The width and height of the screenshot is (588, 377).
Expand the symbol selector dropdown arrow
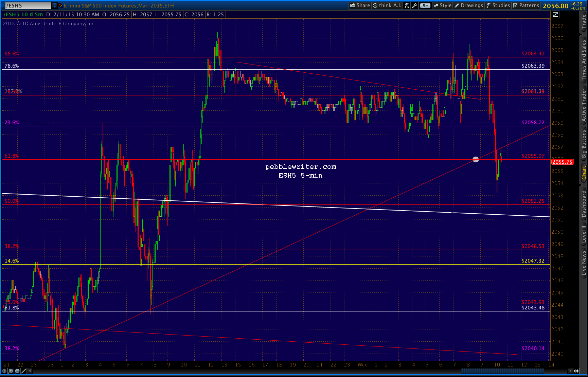click(x=55, y=5)
